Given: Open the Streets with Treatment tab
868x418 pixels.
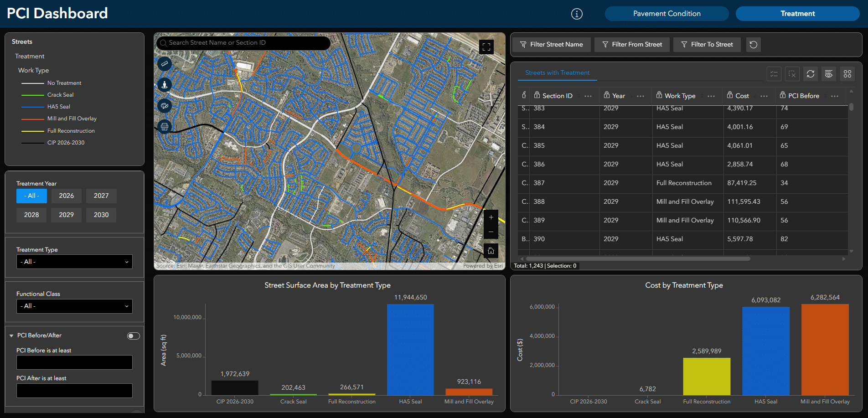Looking at the screenshot, I should click(x=557, y=73).
